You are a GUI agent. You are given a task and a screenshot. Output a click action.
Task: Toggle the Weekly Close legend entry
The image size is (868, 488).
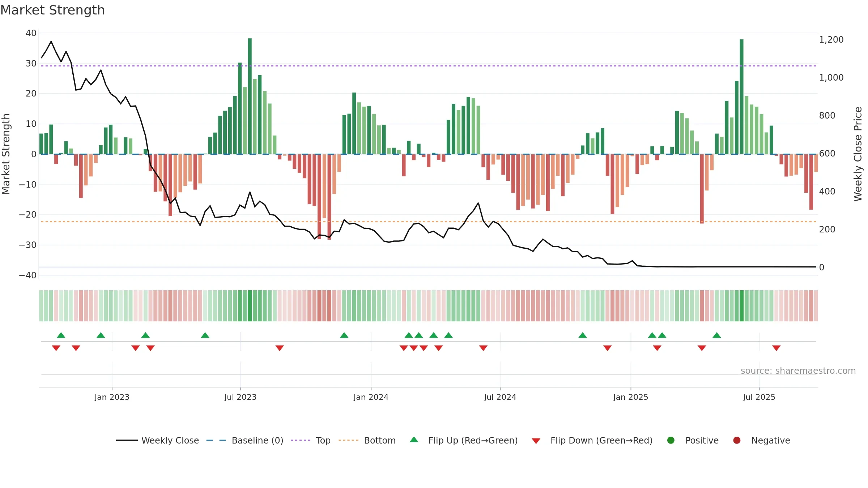coord(157,440)
